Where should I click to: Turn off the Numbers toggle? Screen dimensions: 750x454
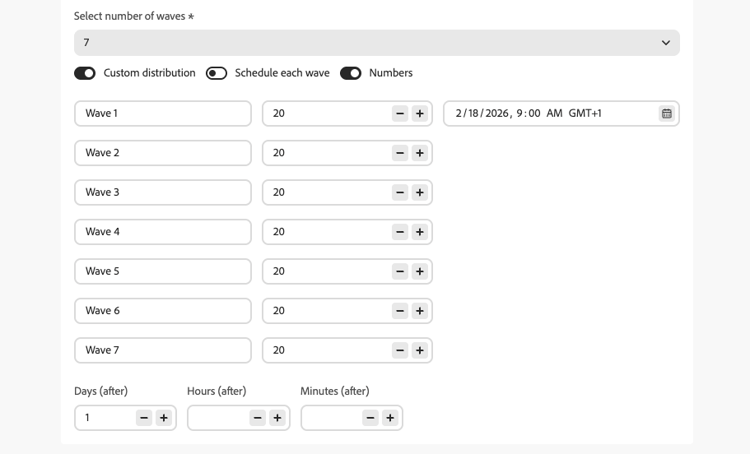coord(350,73)
